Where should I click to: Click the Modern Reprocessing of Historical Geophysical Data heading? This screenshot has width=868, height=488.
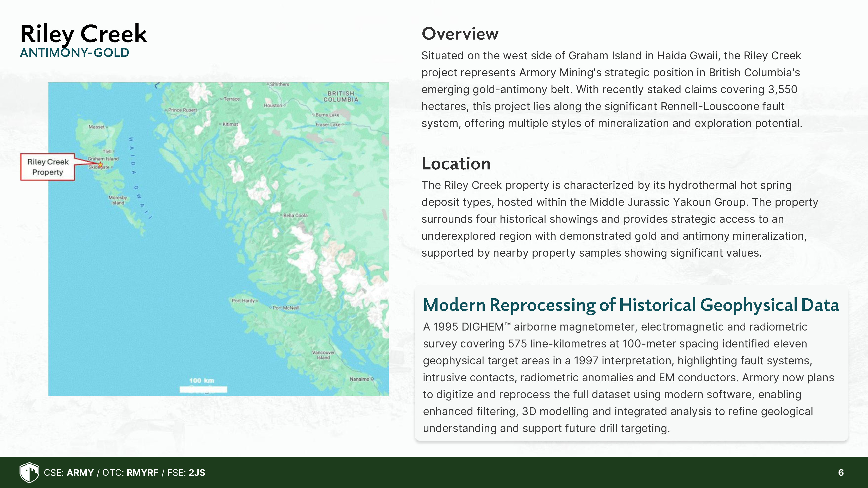tap(630, 305)
